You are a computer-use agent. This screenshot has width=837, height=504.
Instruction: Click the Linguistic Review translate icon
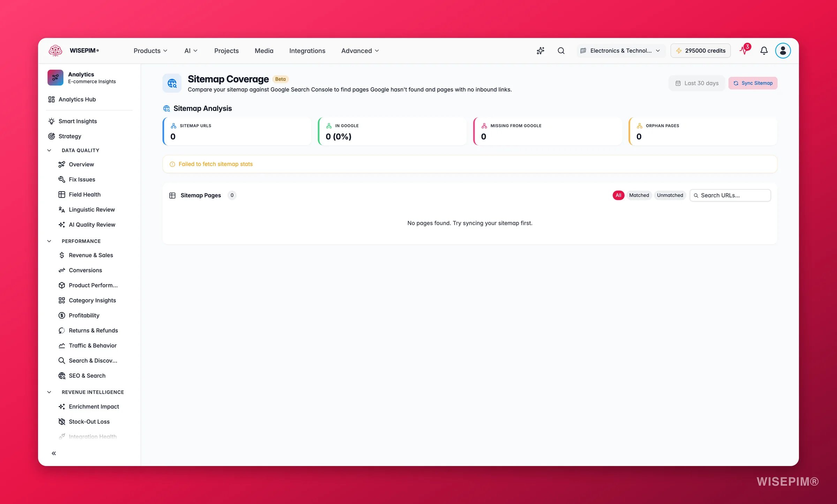pyautogui.click(x=62, y=209)
